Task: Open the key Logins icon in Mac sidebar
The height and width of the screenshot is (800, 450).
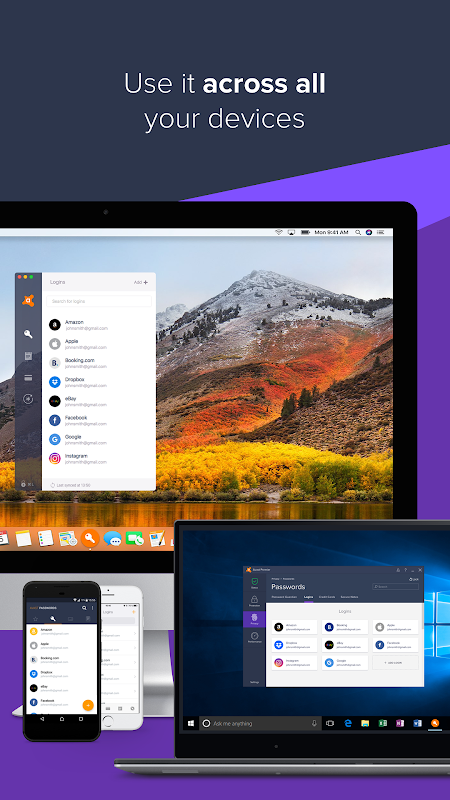Action: [x=28, y=334]
